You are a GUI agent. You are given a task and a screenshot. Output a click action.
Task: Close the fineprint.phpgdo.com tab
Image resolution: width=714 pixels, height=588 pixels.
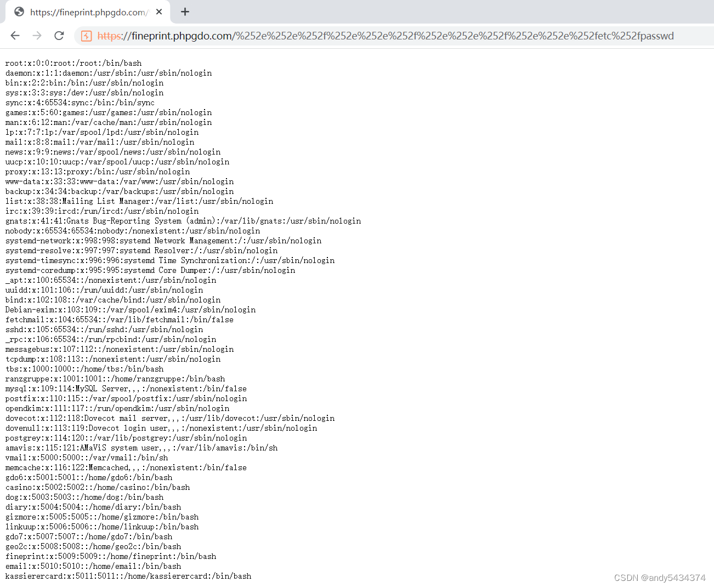pos(159,12)
